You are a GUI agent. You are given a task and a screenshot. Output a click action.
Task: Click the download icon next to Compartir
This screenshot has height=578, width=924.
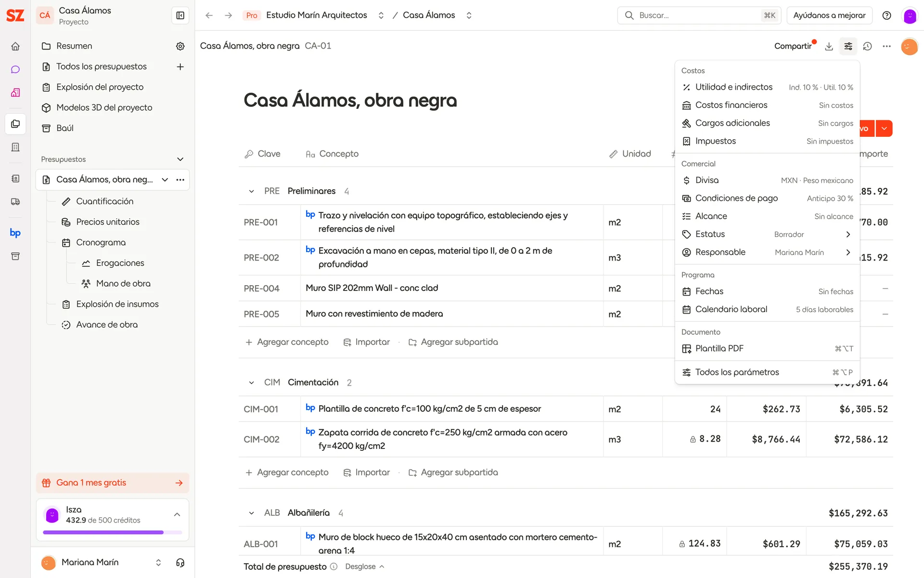coord(829,46)
